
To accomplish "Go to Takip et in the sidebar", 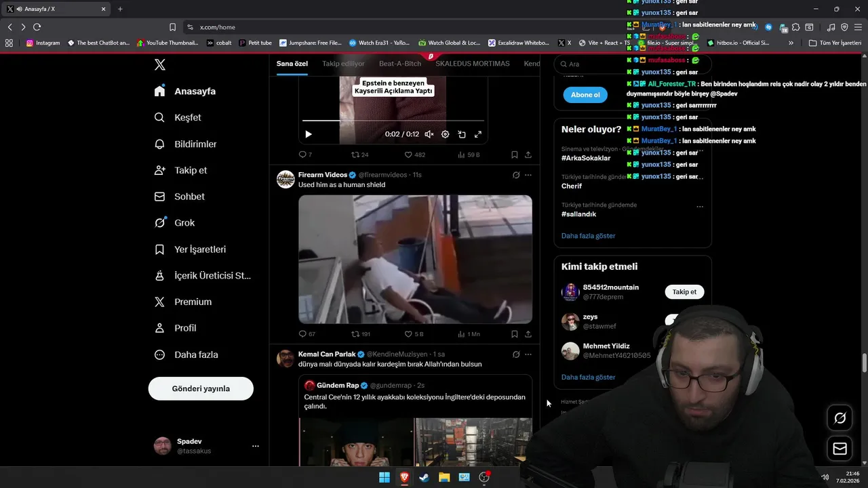I will [x=181, y=170].
